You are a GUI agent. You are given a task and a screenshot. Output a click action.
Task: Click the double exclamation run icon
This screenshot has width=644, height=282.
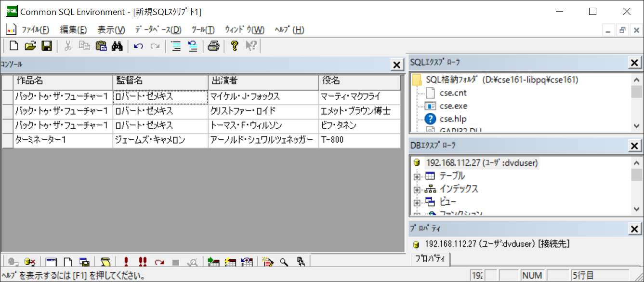click(x=143, y=262)
